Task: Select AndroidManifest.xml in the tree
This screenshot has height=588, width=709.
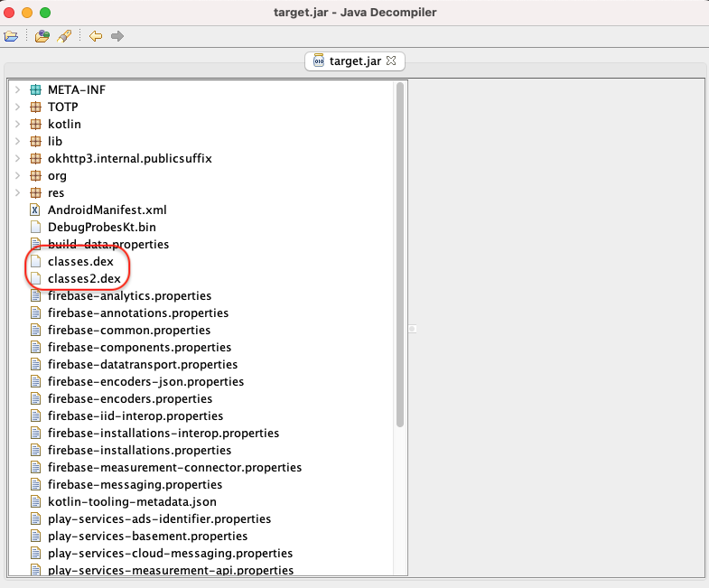Action: tap(107, 210)
